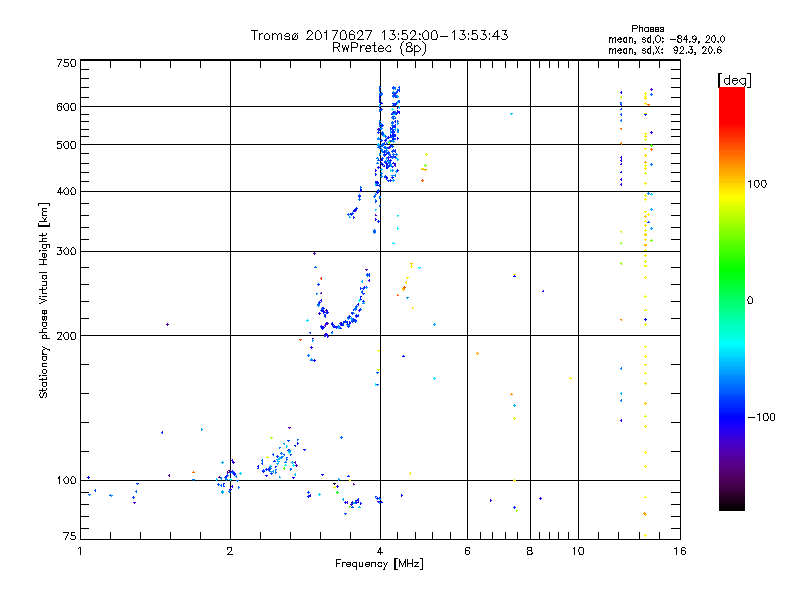Click the 'Phases' header text
The height and width of the screenshot is (600, 800).
coord(647,29)
